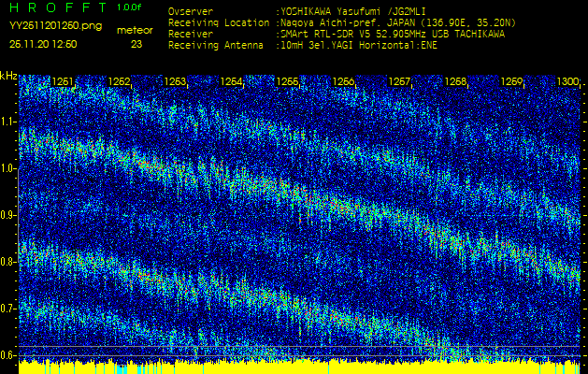Click the 1267 time marker label
This screenshot has width=588, height=374.
[x=399, y=82]
